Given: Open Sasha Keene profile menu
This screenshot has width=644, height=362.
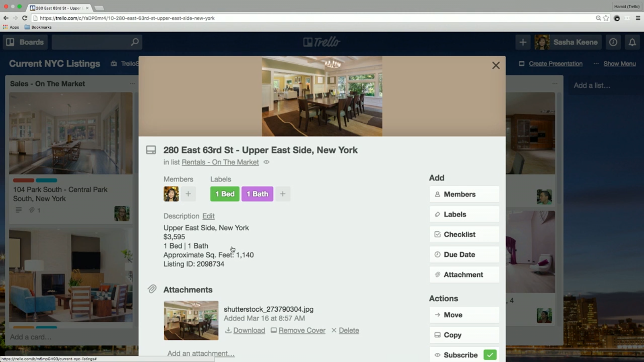Looking at the screenshot, I should point(568,42).
